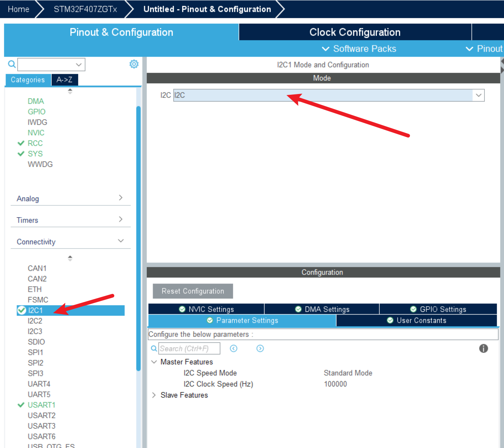The image size is (504, 448).
Task: Select IWDG peripheral
Action: (37, 122)
